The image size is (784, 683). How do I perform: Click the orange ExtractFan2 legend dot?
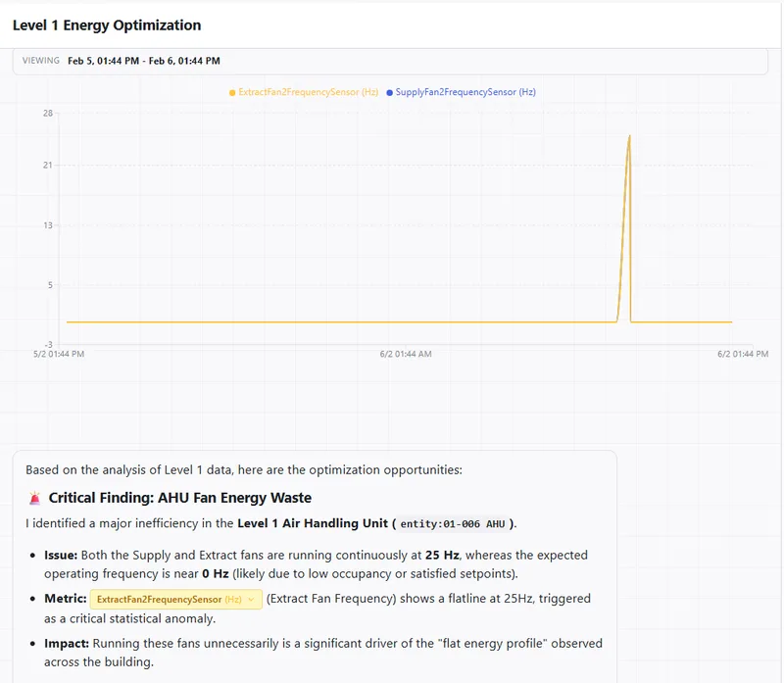pos(232,93)
